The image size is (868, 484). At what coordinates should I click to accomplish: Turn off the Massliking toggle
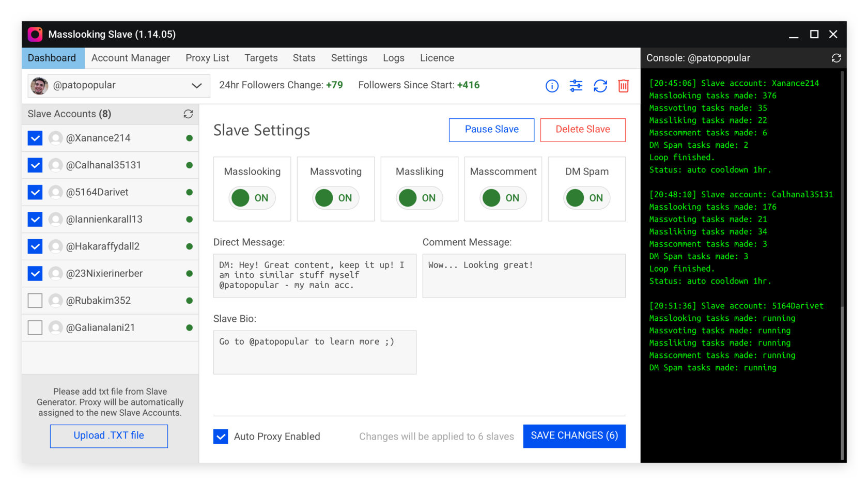click(420, 198)
